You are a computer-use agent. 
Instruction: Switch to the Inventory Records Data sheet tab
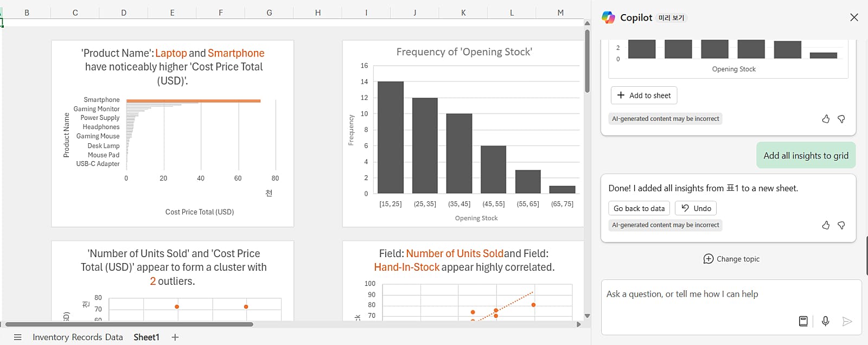(78, 337)
